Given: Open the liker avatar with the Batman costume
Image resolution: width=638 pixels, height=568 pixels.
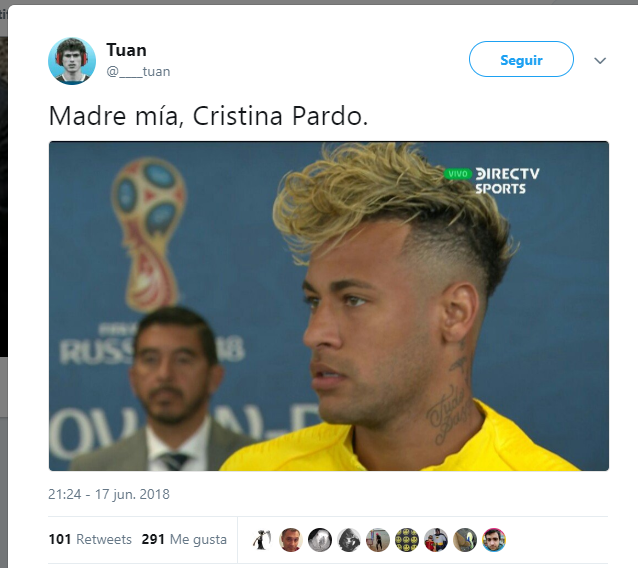Looking at the screenshot, I should (436, 540).
